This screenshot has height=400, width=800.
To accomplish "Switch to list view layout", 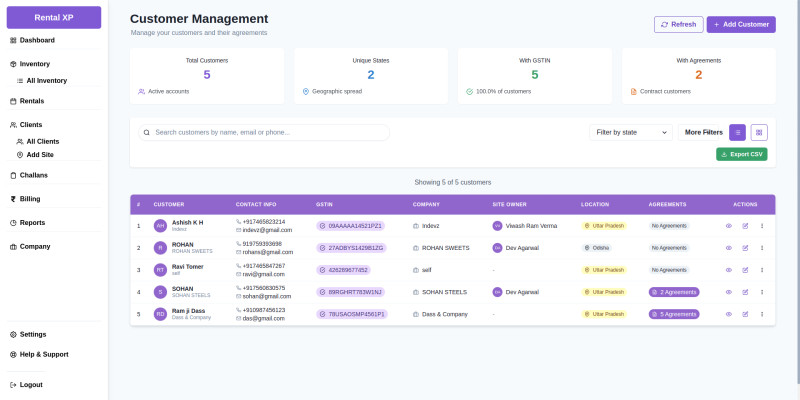I will [x=737, y=132].
